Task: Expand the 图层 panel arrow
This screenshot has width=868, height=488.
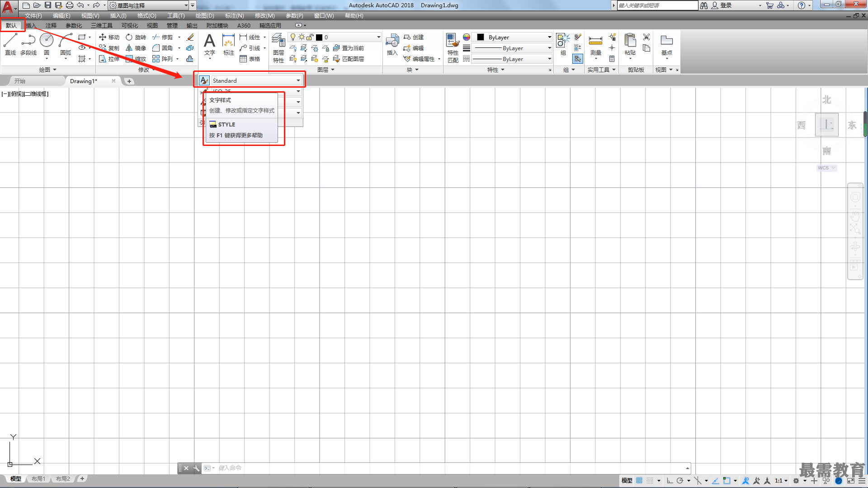Action: (333, 70)
